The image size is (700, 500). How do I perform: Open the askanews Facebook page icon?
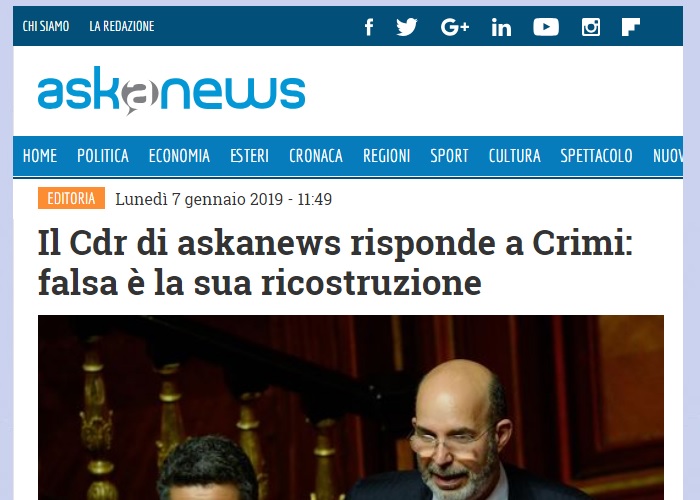(x=369, y=27)
